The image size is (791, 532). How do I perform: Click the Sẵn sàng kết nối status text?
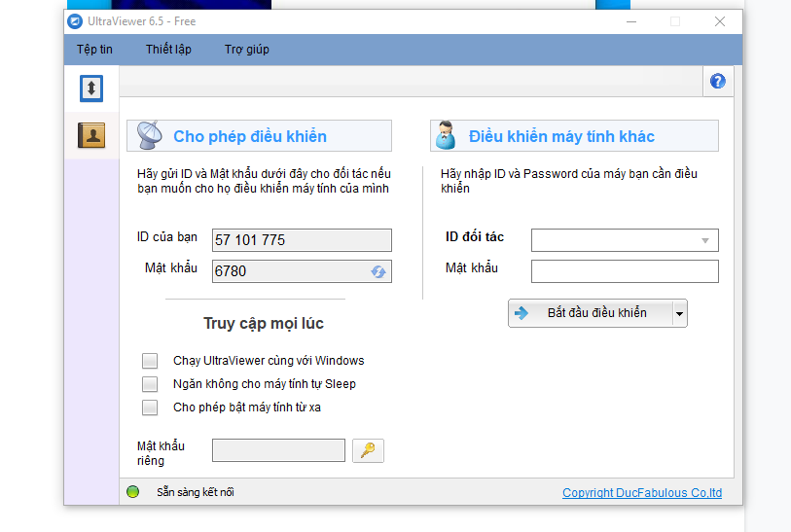pos(196,492)
